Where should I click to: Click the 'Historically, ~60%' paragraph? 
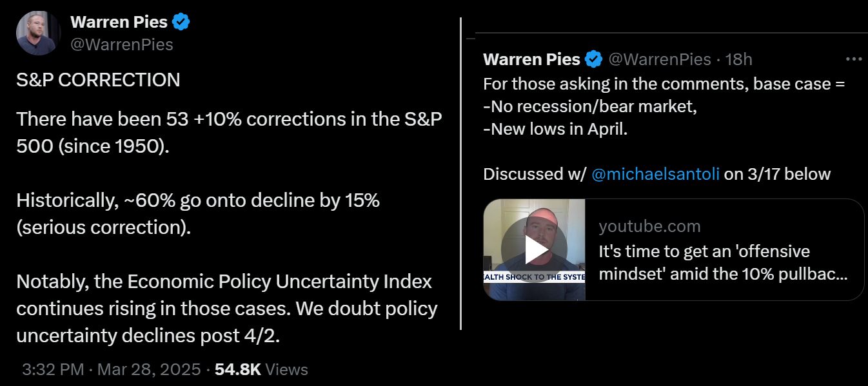click(197, 213)
